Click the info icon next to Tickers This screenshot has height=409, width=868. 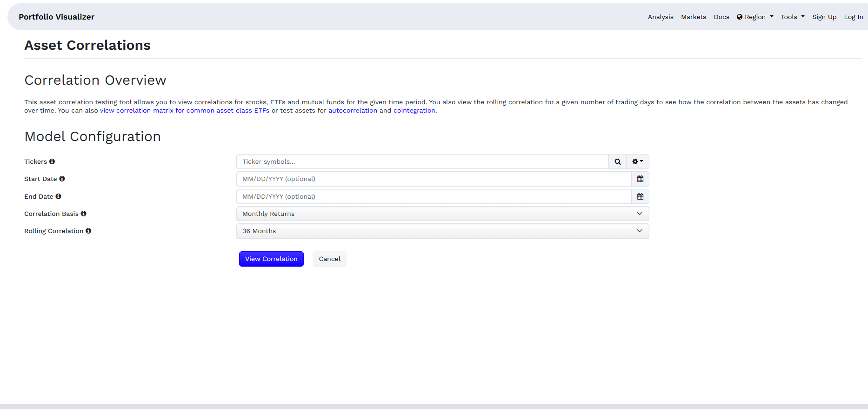52,161
